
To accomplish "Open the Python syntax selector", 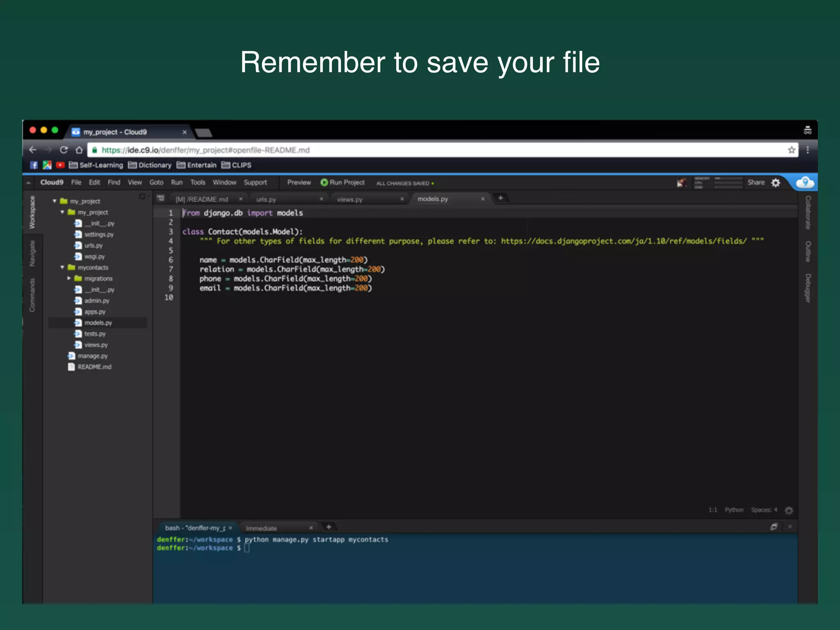I will pyautogui.click(x=734, y=510).
